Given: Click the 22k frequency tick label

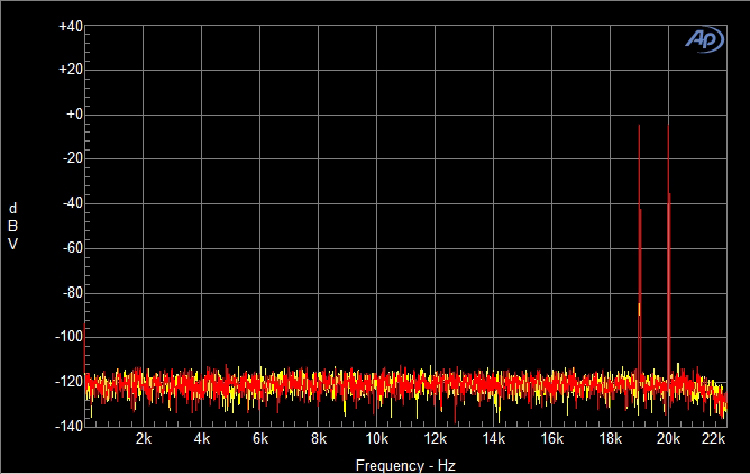Looking at the screenshot, I should 713,439.
